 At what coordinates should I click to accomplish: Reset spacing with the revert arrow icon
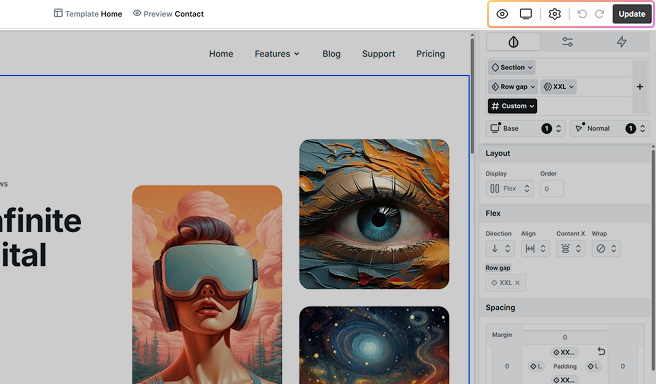(x=601, y=351)
